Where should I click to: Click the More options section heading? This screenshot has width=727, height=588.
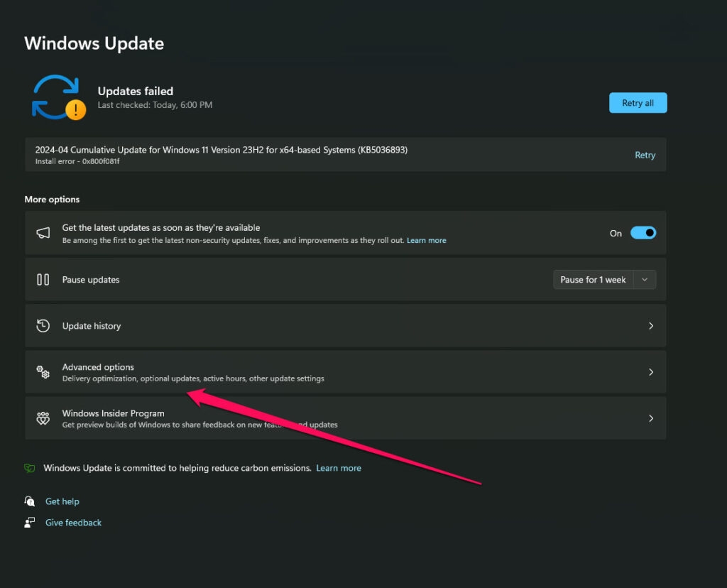click(52, 200)
